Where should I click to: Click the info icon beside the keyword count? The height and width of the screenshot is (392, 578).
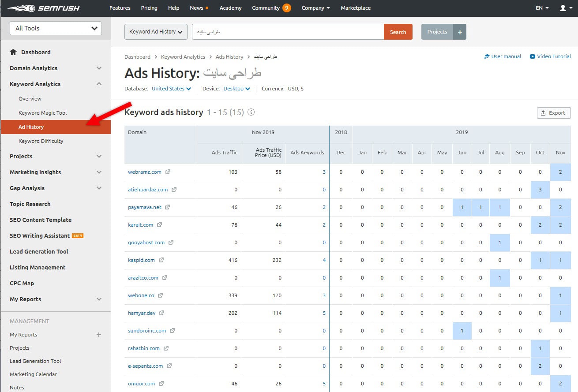[x=251, y=112]
